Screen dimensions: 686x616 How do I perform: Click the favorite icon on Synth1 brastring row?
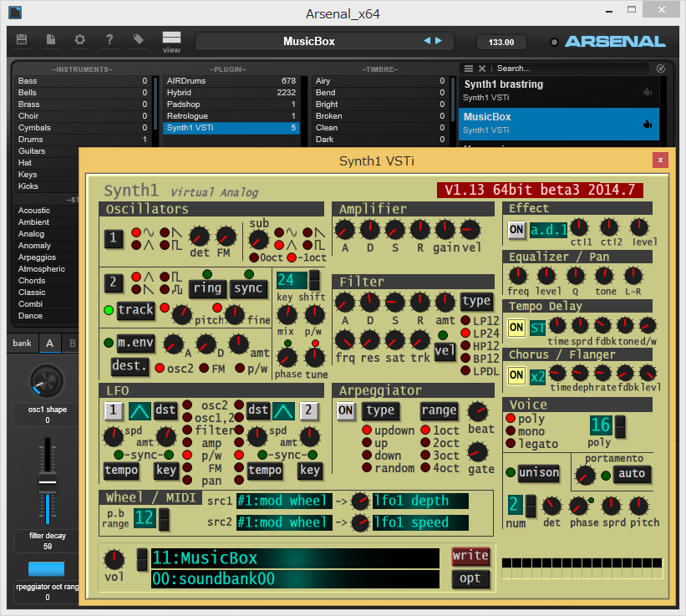(648, 92)
